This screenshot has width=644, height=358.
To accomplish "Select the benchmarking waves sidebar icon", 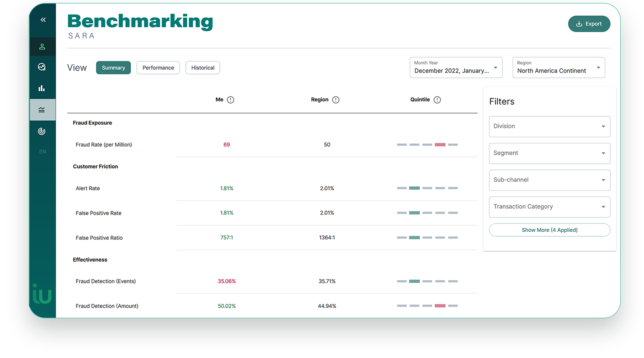I will click(42, 110).
